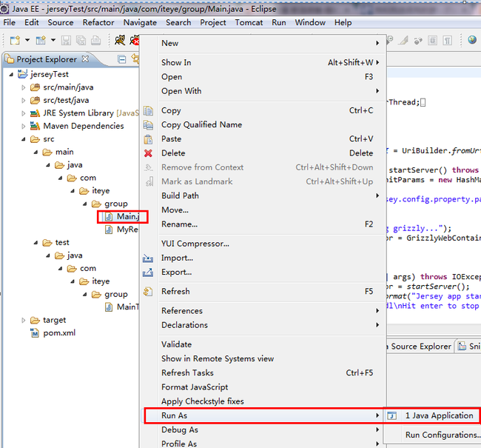481x448 pixels.
Task: Click Collapse All in Project Explorer
Action: tap(122, 59)
